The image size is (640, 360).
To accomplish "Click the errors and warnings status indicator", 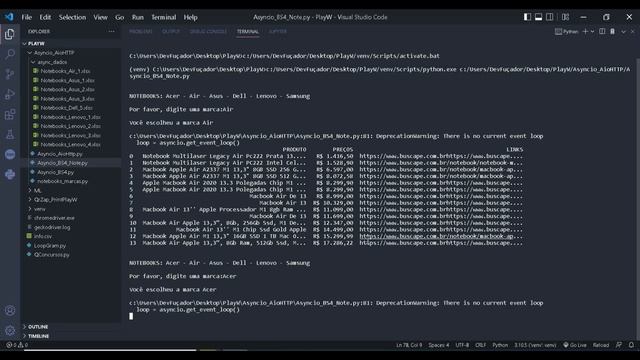I will click(17, 345).
